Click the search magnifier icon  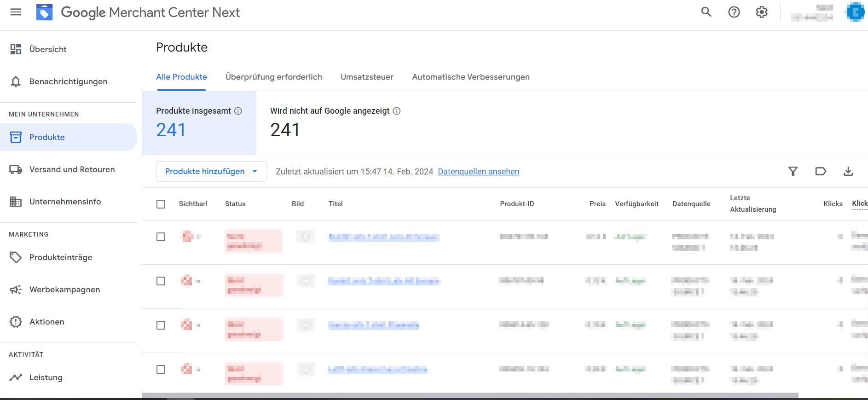pyautogui.click(x=706, y=12)
